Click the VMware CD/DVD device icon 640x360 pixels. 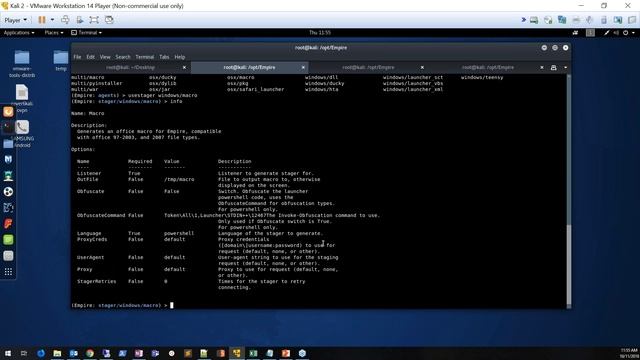(x=548, y=20)
